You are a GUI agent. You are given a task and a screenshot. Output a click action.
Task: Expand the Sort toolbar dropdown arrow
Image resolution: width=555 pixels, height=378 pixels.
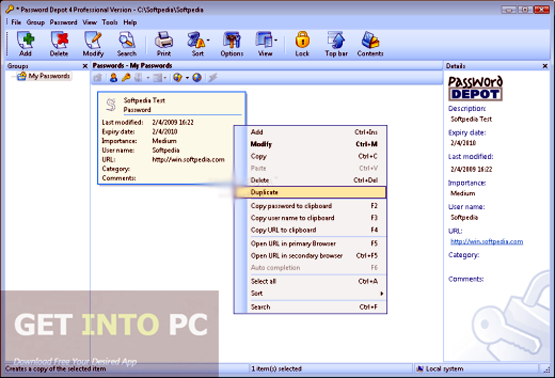click(x=208, y=40)
